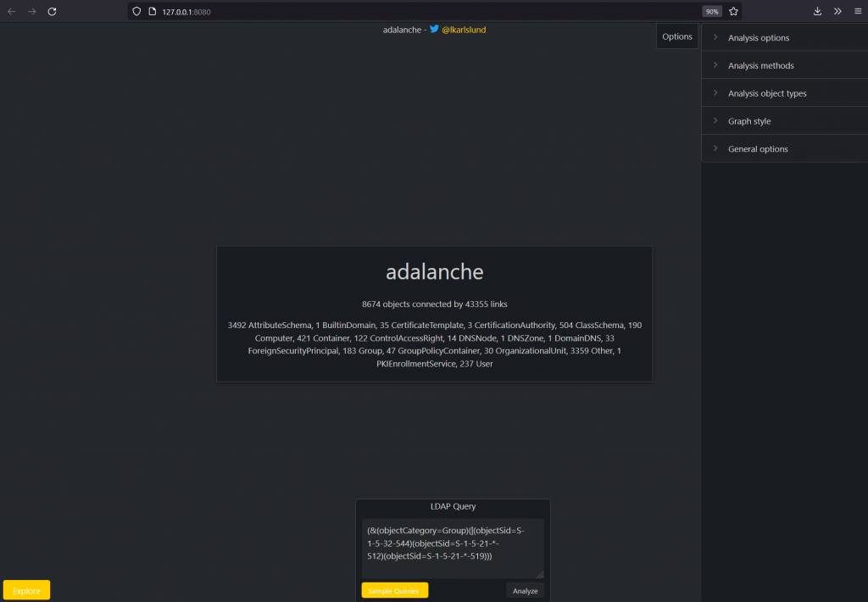Grab the LDAP query textarea resize handle
The image size is (868, 602).
click(x=540, y=575)
